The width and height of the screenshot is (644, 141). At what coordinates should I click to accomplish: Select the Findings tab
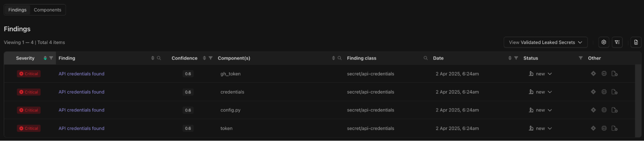[x=17, y=10]
